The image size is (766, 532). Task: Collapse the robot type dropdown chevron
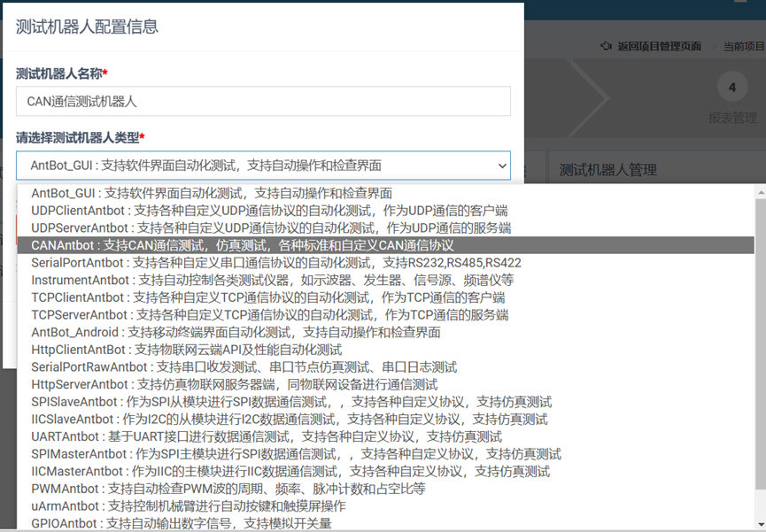pos(502,166)
